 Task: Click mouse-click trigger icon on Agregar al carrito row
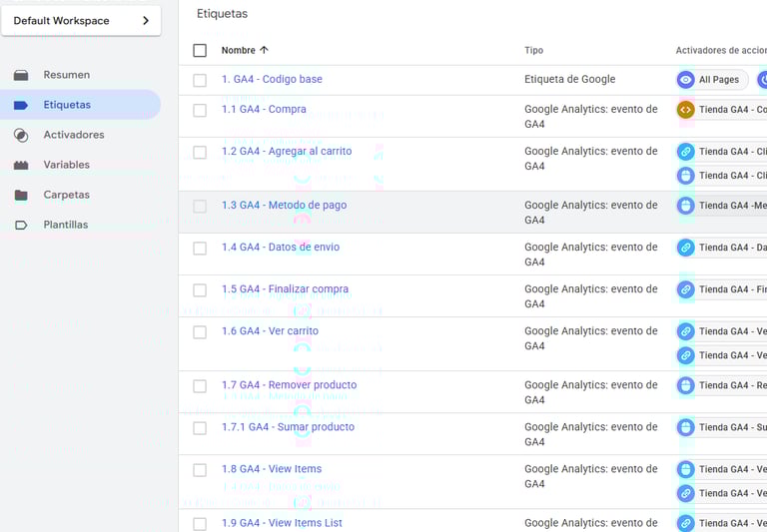[x=686, y=176]
